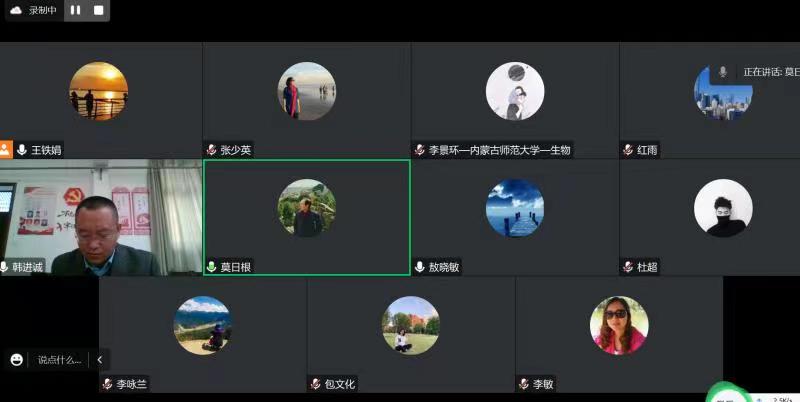The height and width of the screenshot is (402, 800).
Task: Open the emoji picker smiley icon
Action: (x=16, y=359)
